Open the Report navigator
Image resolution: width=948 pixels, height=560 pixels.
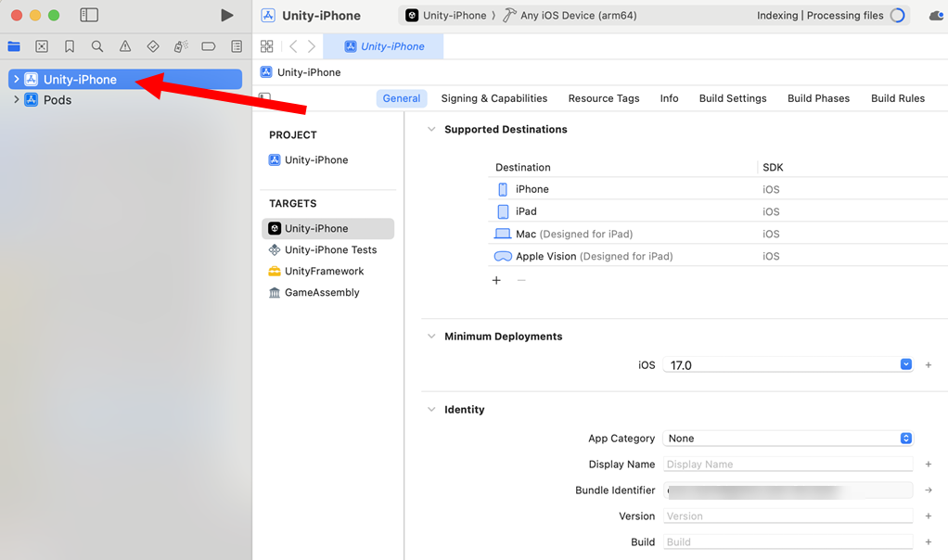(x=237, y=46)
